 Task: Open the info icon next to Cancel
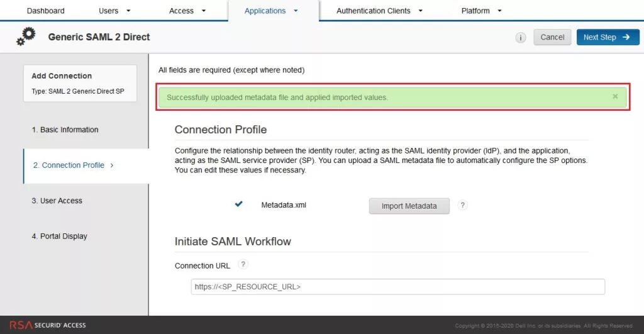point(520,37)
